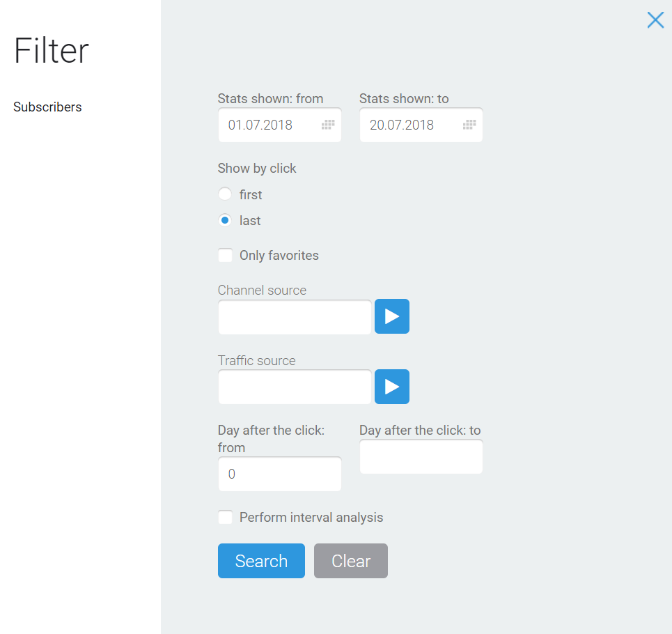
Task: Click inside the Channel source text field
Action: coord(295,317)
